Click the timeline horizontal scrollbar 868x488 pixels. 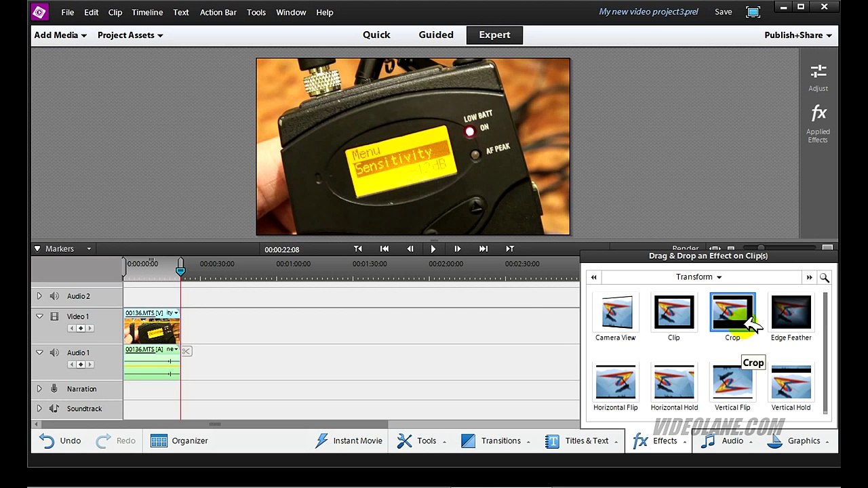[x=215, y=424]
